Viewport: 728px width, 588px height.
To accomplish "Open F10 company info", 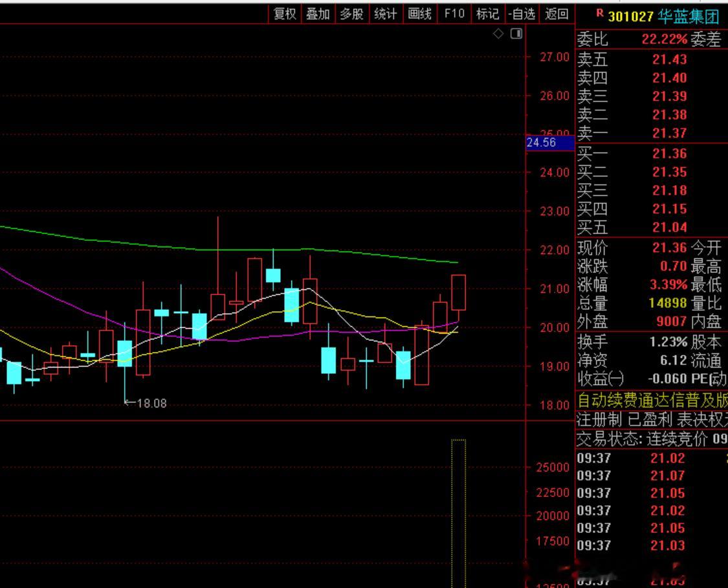I will [x=454, y=14].
